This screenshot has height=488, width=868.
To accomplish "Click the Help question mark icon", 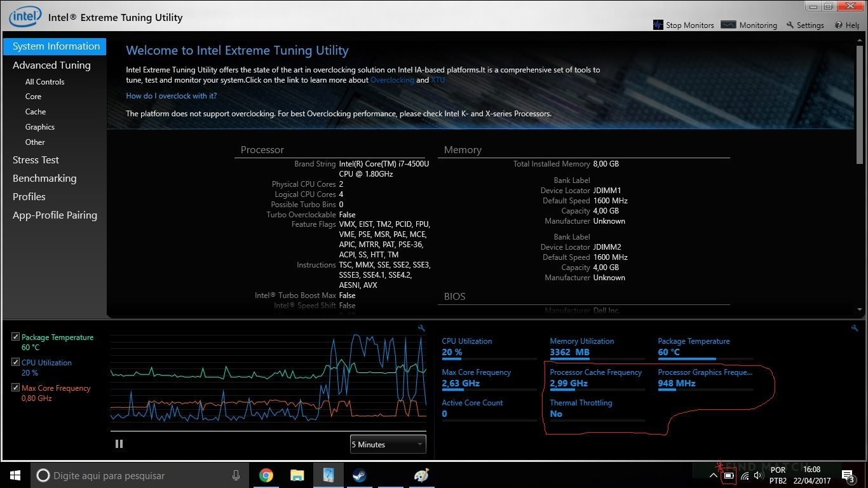I will pos(839,25).
